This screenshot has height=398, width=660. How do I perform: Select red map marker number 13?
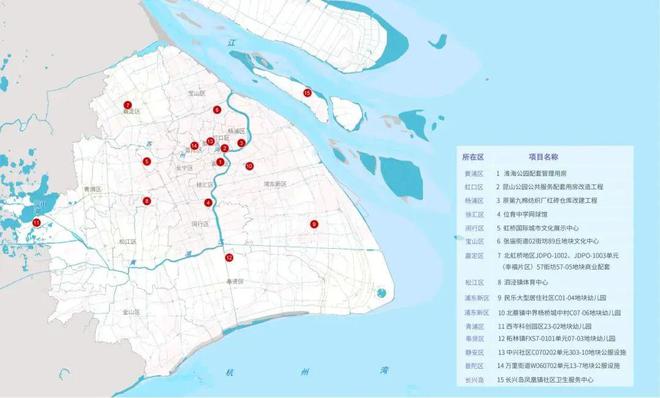210,141
